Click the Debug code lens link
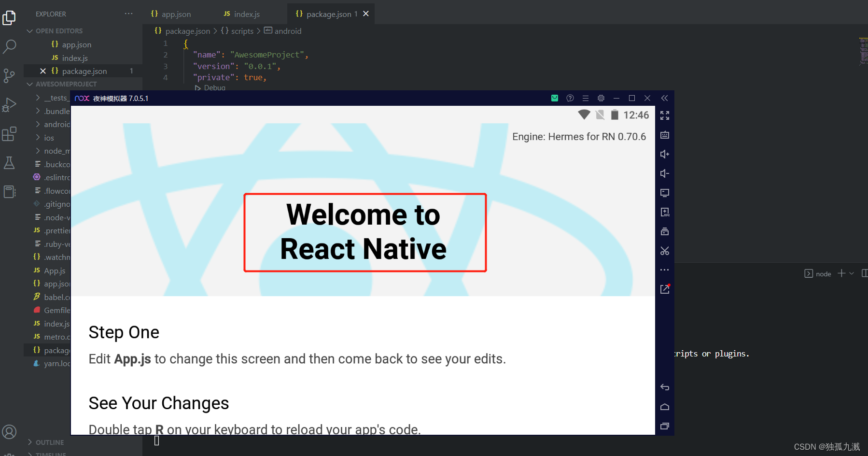This screenshot has height=456, width=868. [210, 87]
